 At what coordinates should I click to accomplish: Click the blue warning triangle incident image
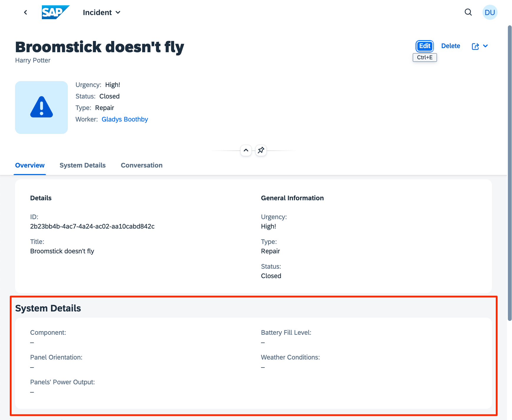click(x=42, y=107)
